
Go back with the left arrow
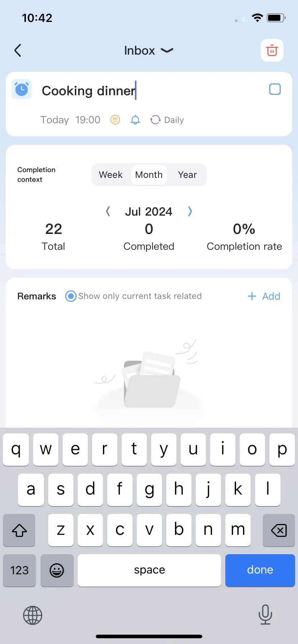coord(18,50)
